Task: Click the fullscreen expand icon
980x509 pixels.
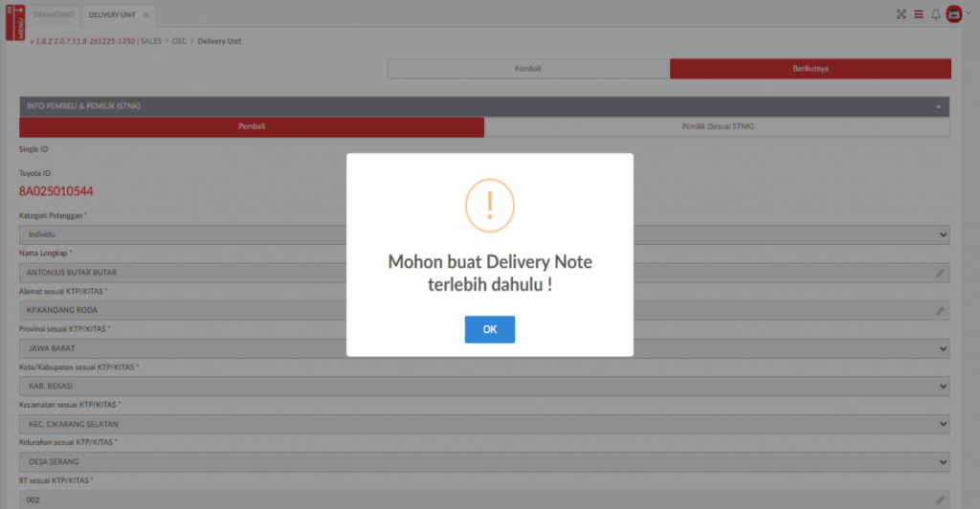Action: [901, 14]
